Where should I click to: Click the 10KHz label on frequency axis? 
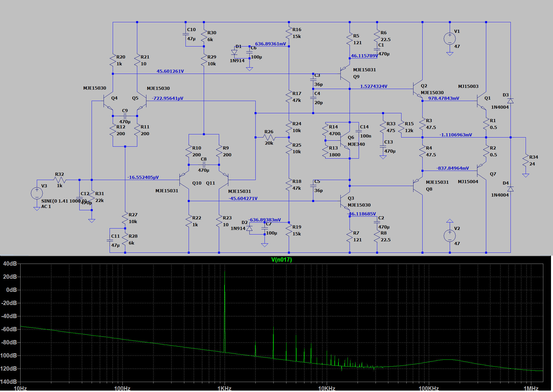[x=326, y=388]
